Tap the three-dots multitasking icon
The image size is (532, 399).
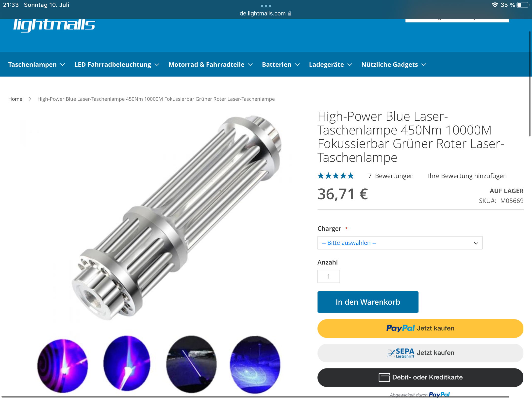(x=266, y=6)
